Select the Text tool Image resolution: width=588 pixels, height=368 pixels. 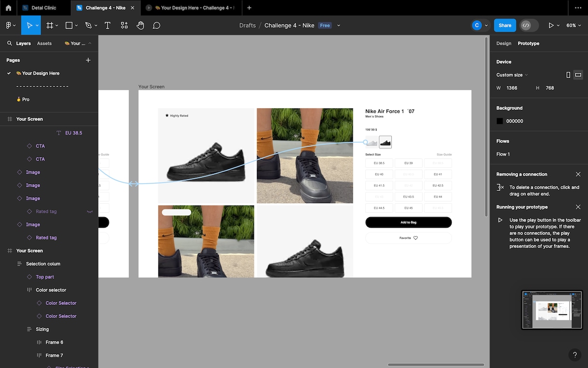(107, 25)
